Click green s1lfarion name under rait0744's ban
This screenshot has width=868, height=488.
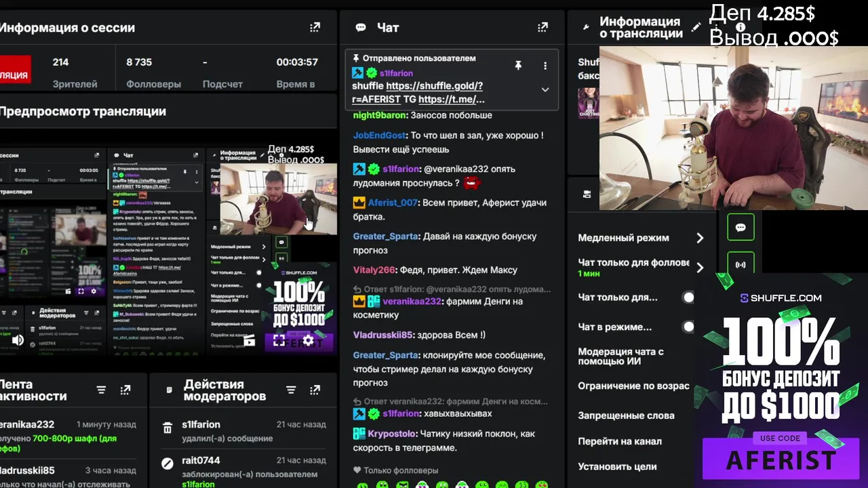click(198, 484)
